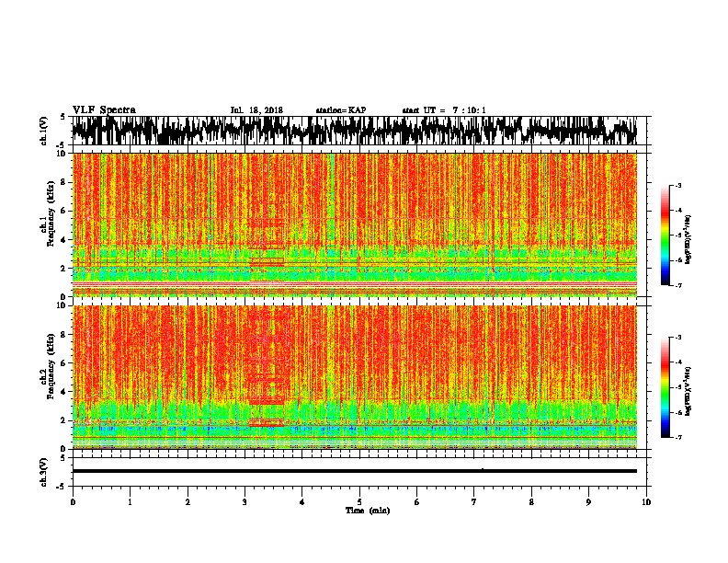The image size is (728, 563).
Task: Click the log(PSD) unit label beside ch.1 colorbar
Action: tap(688, 239)
